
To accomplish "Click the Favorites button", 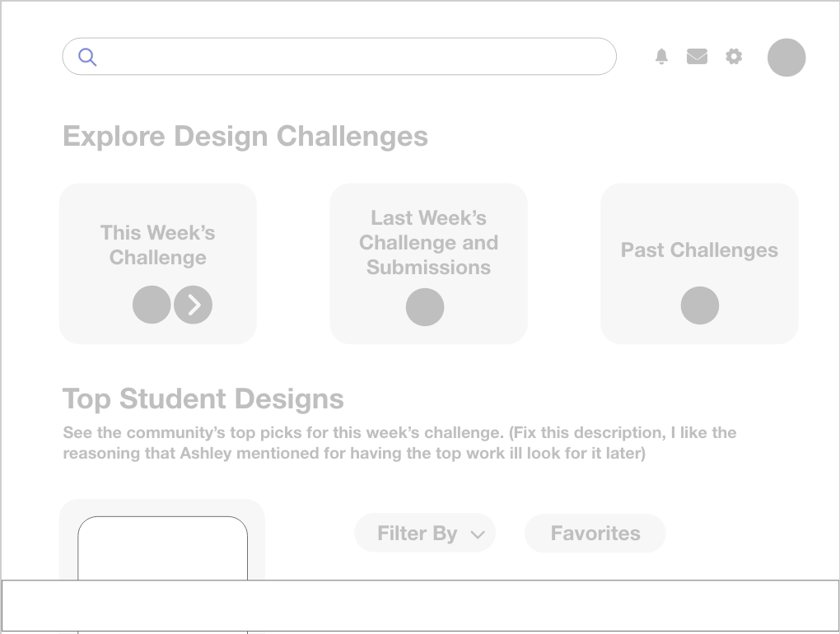I will (x=595, y=533).
